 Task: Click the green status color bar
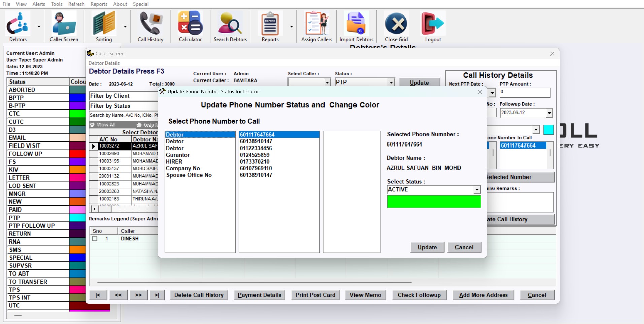(x=434, y=202)
